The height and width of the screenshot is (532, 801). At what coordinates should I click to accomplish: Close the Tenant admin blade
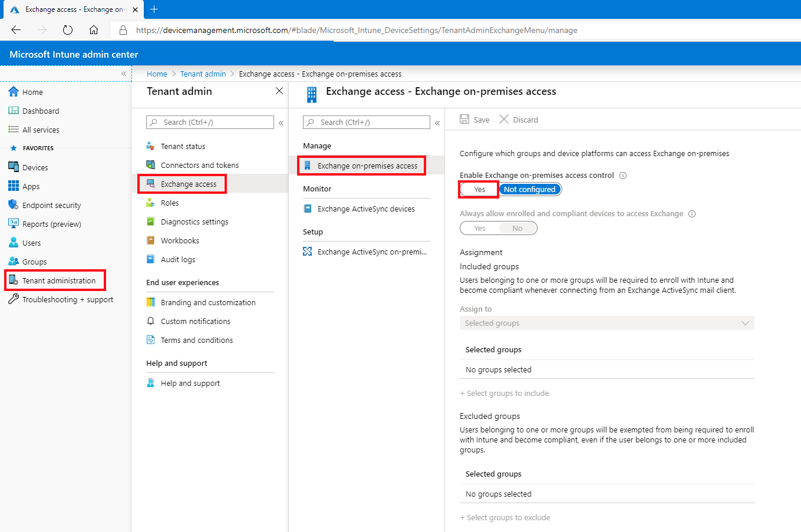click(x=279, y=91)
